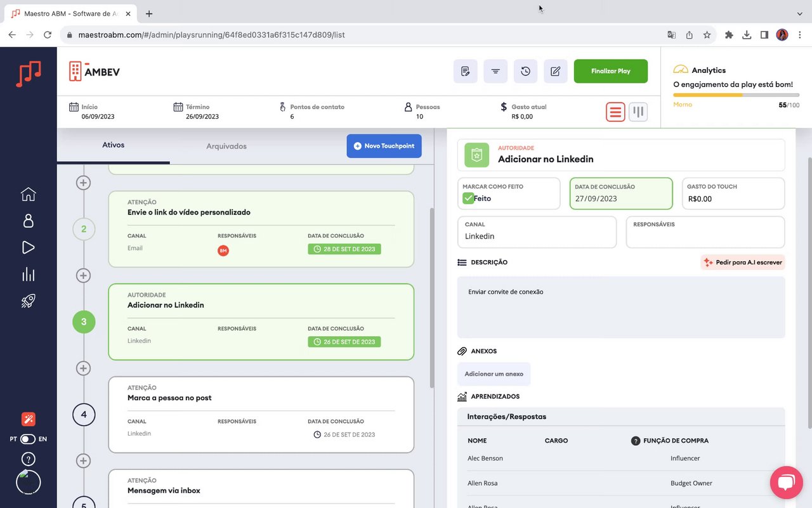Image resolution: width=812 pixels, height=508 pixels.
Task: Click step number 3 timeline marker
Action: (x=84, y=322)
